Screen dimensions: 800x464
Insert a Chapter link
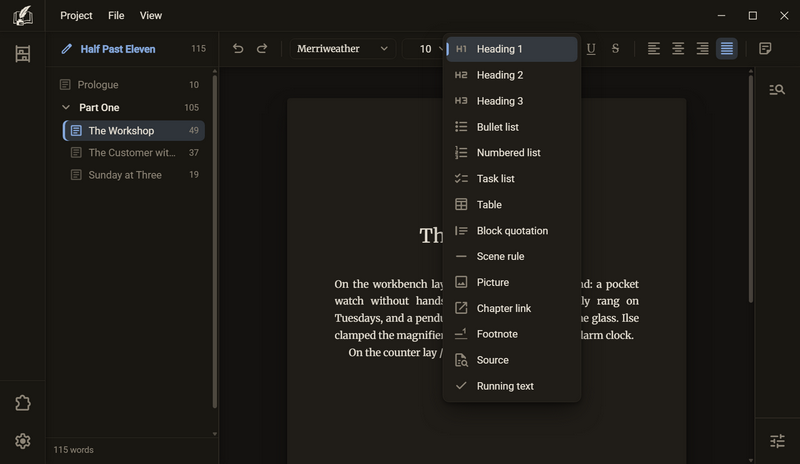point(512,308)
